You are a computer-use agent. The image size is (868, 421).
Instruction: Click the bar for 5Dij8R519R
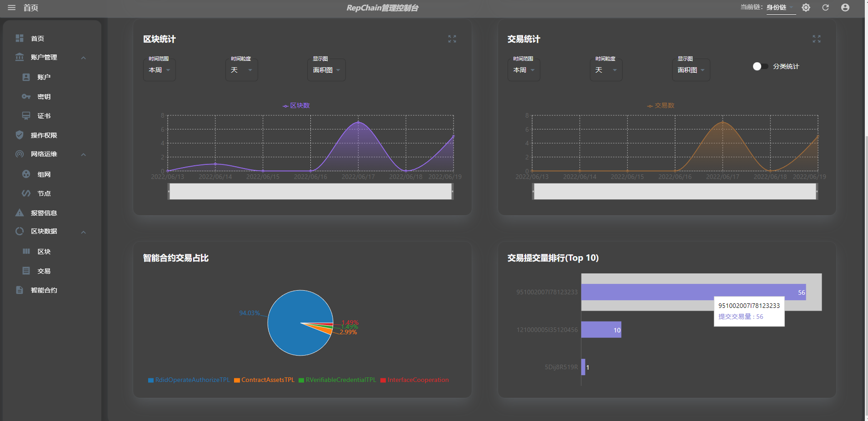click(x=584, y=367)
